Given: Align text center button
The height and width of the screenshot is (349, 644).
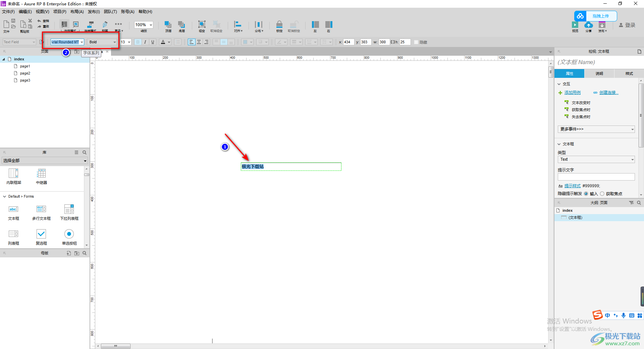Looking at the screenshot, I should (199, 42).
